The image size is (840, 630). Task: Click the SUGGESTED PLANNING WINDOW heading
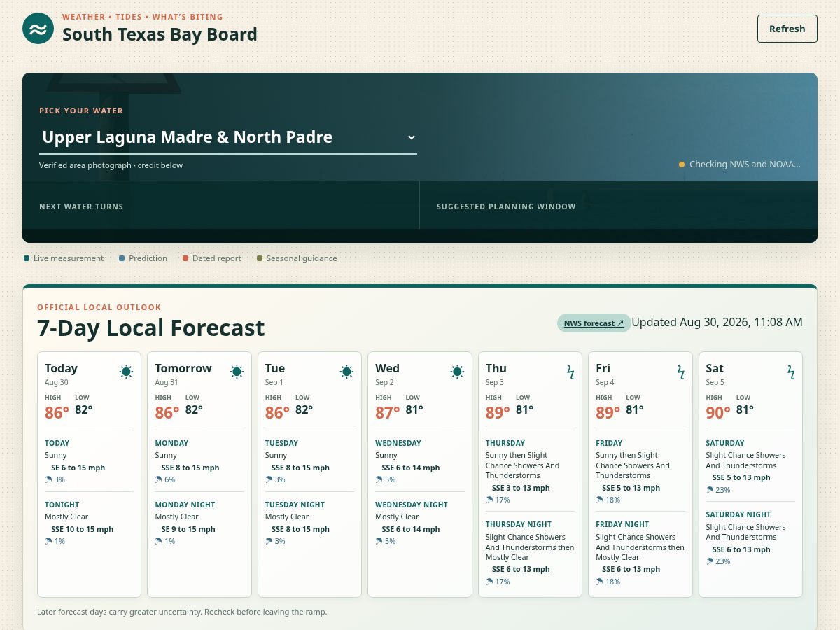[x=506, y=206]
